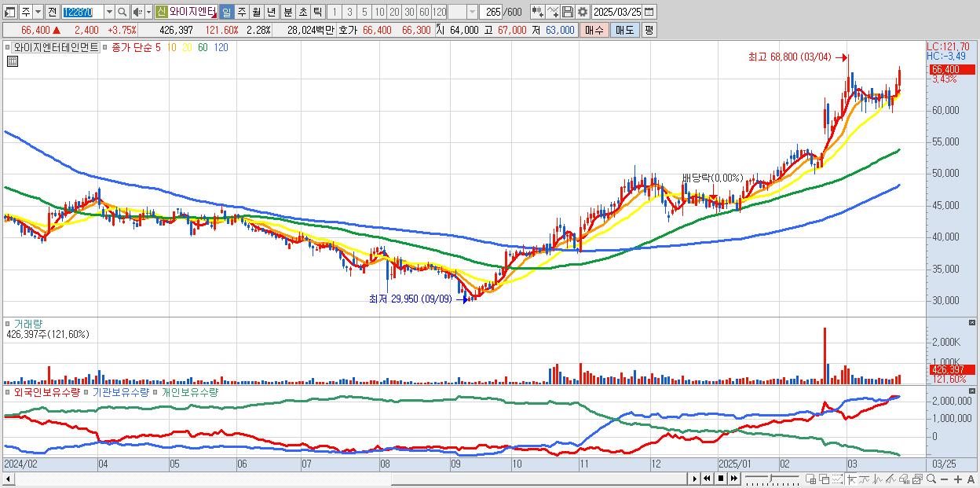This screenshot has height=488, width=980.
Task: Switch to the 년 yearly chart tab
Action: click(x=271, y=12)
